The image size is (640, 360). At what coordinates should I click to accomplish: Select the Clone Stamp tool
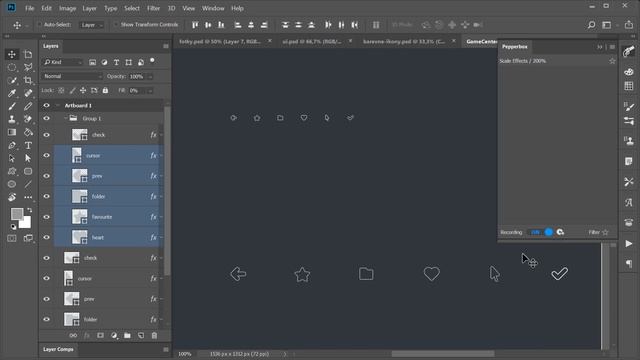(x=12, y=119)
